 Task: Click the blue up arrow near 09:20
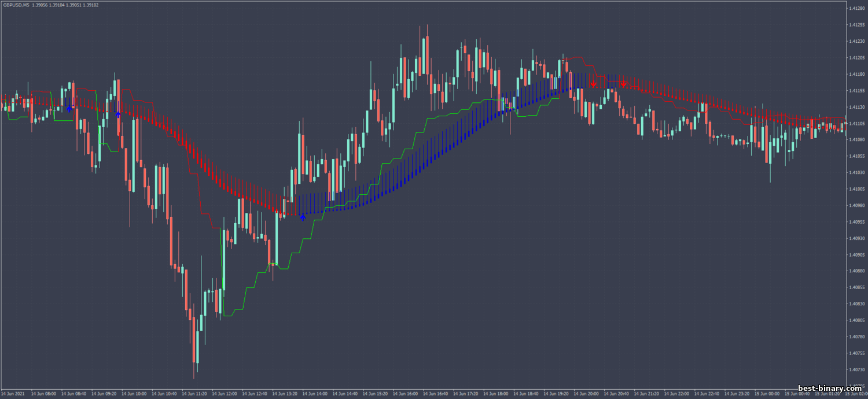tap(117, 114)
